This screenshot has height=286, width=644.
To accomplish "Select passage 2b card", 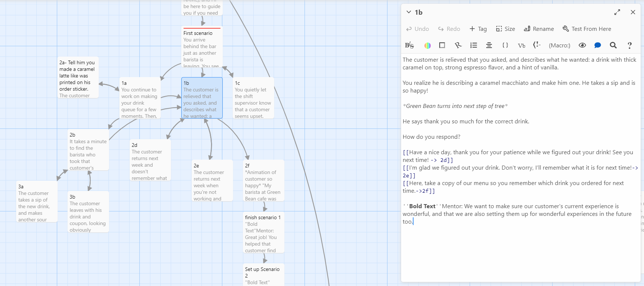I will (88, 150).
